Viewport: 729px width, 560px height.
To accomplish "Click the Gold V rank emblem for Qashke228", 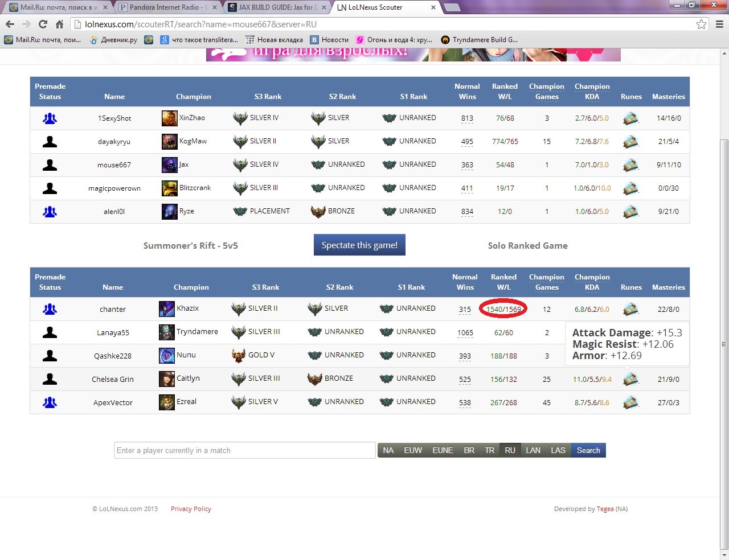I will (x=239, y=356).
